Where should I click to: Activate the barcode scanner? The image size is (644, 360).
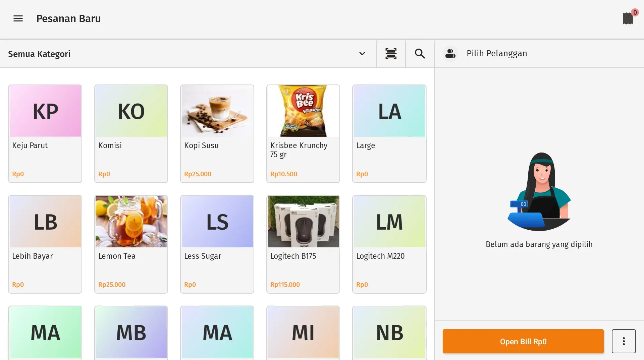[391, 54]
